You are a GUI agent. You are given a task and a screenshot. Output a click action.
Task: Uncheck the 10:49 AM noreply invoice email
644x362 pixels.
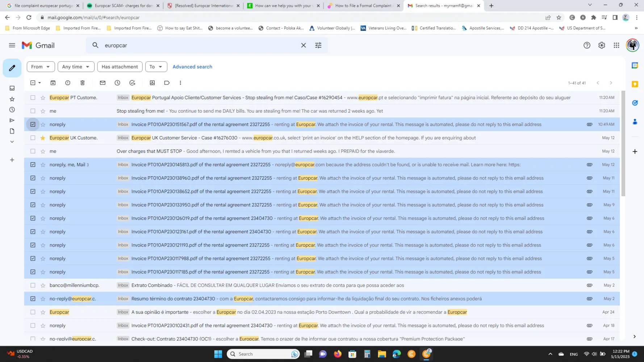(33, 124)
